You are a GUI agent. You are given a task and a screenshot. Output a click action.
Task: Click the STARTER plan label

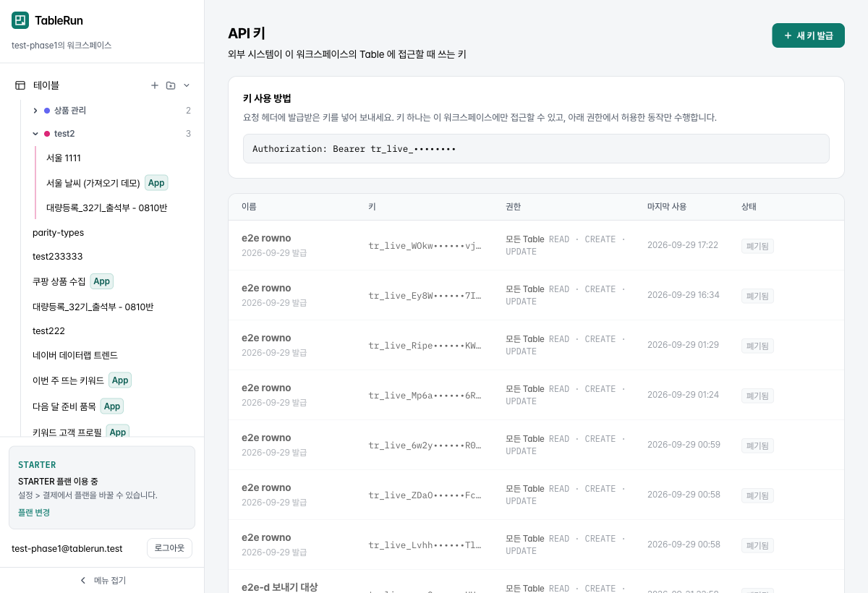coord(37,465)
